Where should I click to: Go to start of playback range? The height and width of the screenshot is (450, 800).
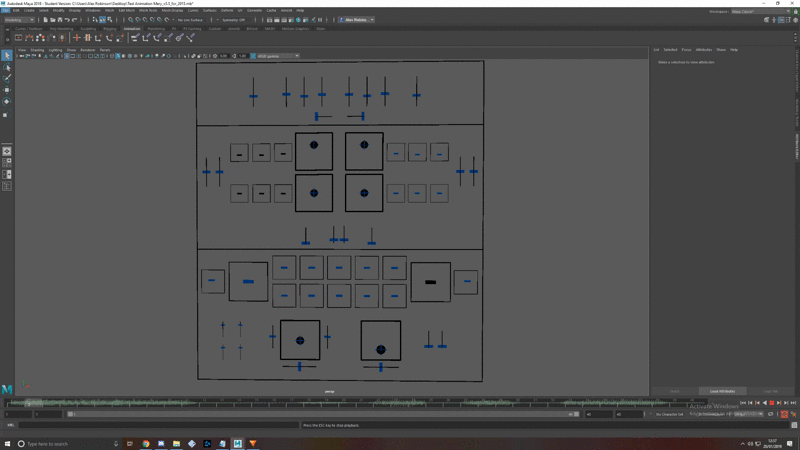(743, 403)
